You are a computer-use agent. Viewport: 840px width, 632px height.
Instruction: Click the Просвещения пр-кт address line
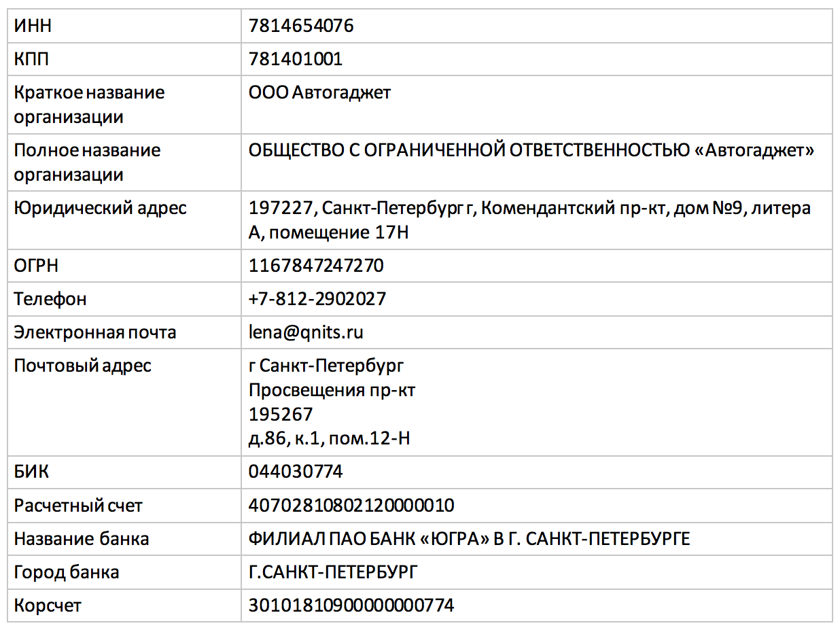pos(332,390)
